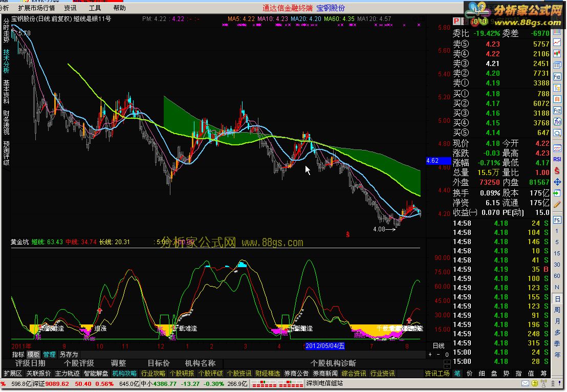
Task: Switch to 机构攻略 tab
Action: point(124,374)
